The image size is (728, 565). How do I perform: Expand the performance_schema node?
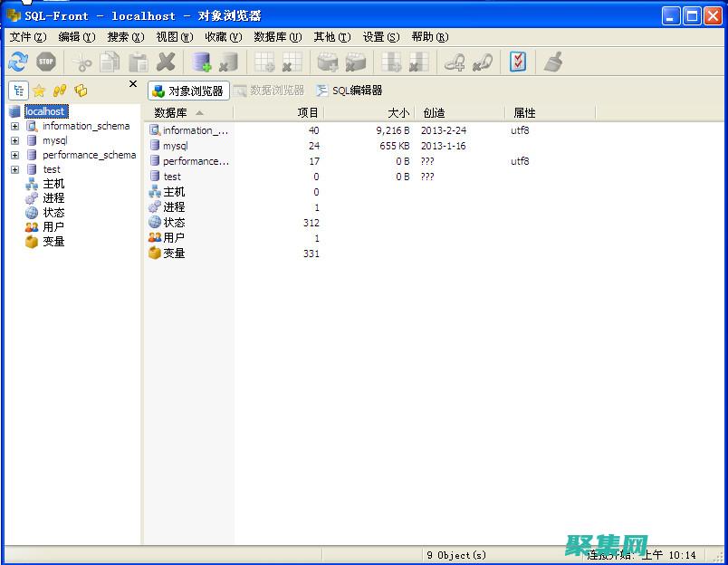14,155
